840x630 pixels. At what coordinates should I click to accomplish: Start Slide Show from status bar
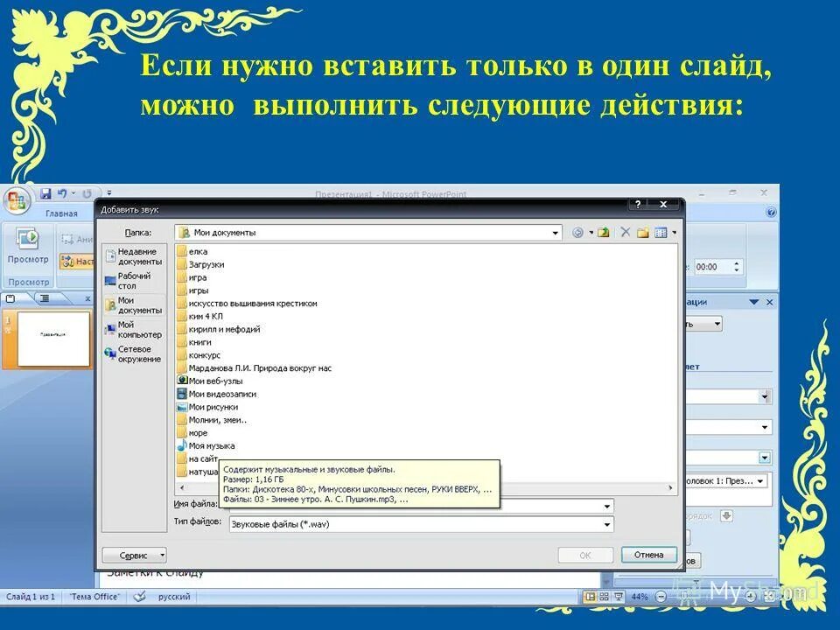[x=619, y=596]
